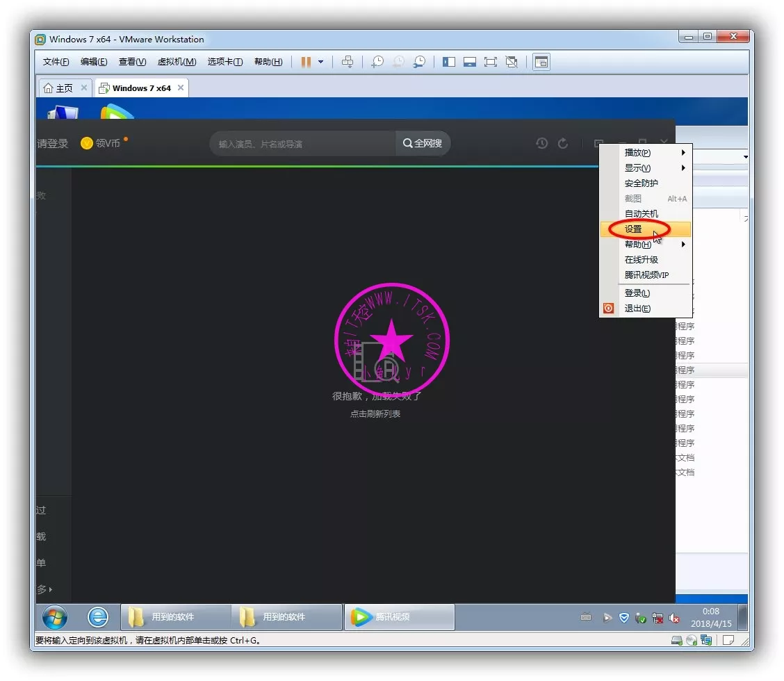Open the watch history clock icon
784x681 pixels.
click(542, 143)
